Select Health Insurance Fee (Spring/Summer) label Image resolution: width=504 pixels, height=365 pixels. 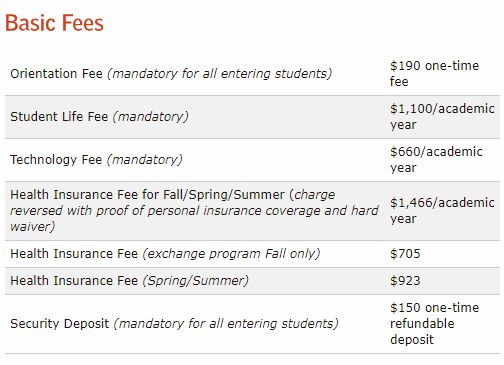pyautogui.click(x=129, y=281)
